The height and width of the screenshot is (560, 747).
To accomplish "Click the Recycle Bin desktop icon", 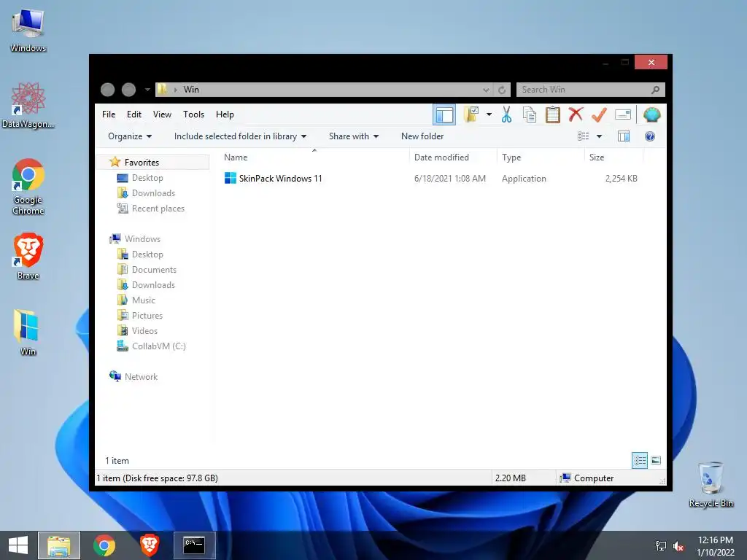I will (x=711, y=484).
